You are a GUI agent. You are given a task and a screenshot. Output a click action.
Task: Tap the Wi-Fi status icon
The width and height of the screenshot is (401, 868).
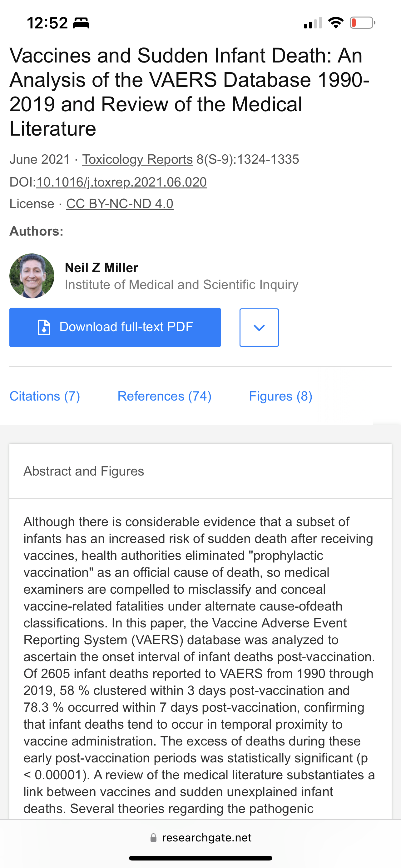[336, 22]
